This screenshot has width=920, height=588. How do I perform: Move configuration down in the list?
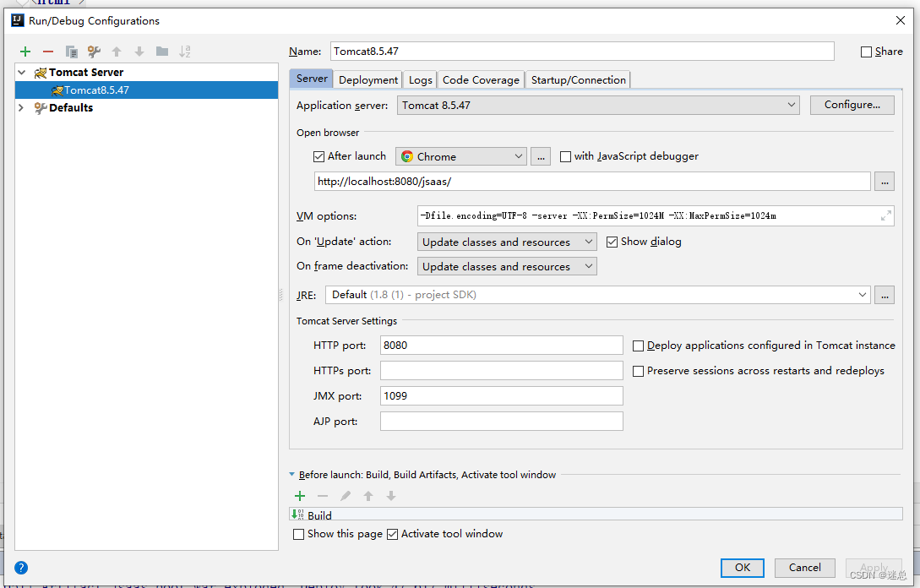pos(139,52)
